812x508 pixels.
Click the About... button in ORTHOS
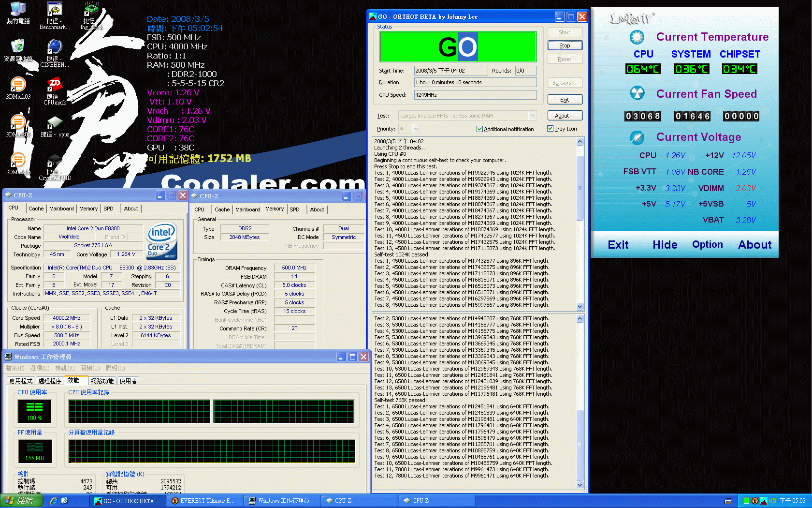click(565, 116)
